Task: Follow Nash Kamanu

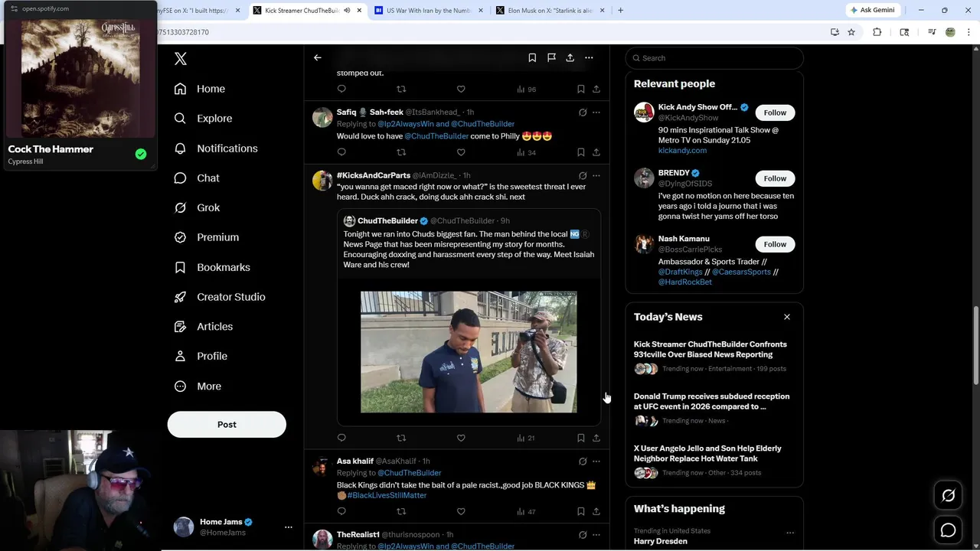Action: 775,244
